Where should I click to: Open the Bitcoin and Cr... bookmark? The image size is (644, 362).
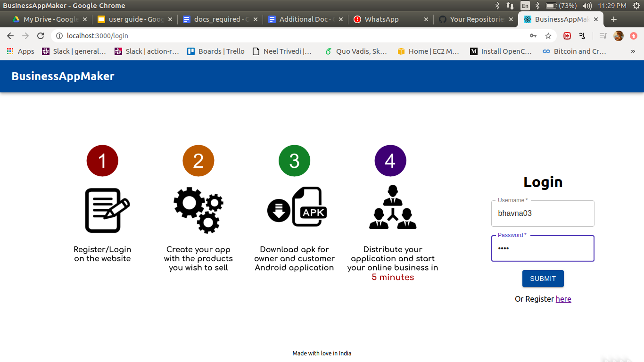click(574, 51)
